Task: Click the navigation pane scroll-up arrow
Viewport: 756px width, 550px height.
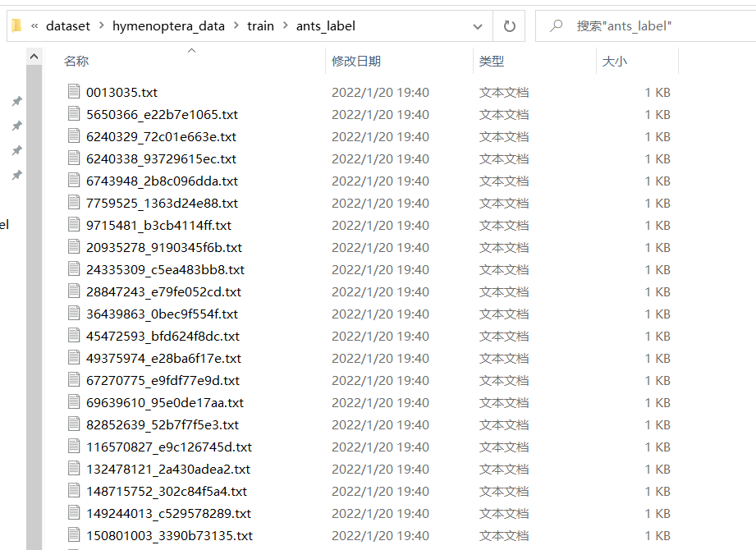Action: [x=34, y=57]
